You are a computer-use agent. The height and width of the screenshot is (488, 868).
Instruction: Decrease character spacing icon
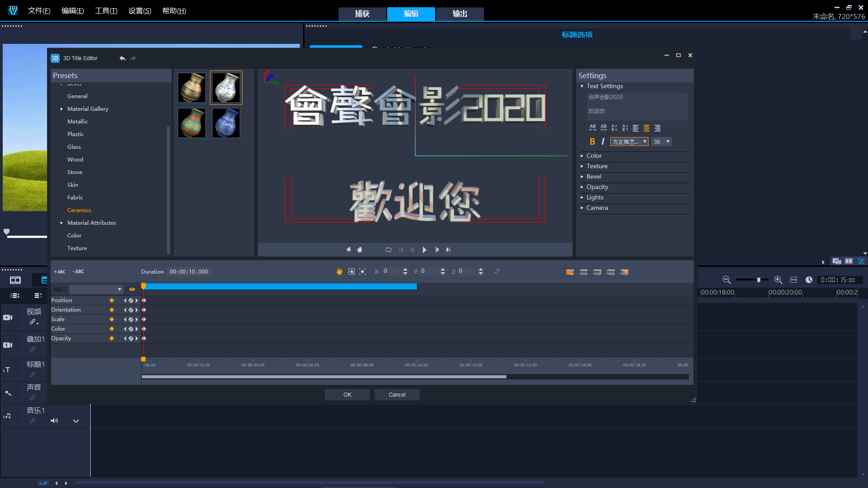603,128
